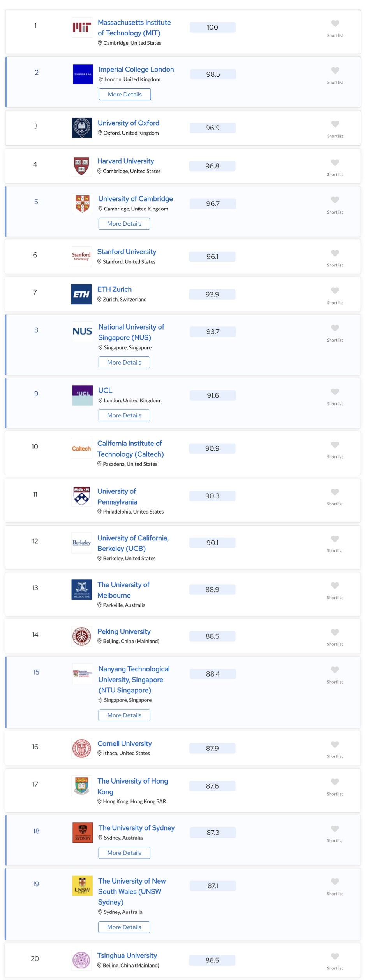Click the score badge showing 100
The width and height of the screenshot is (365, 980).
212,27
